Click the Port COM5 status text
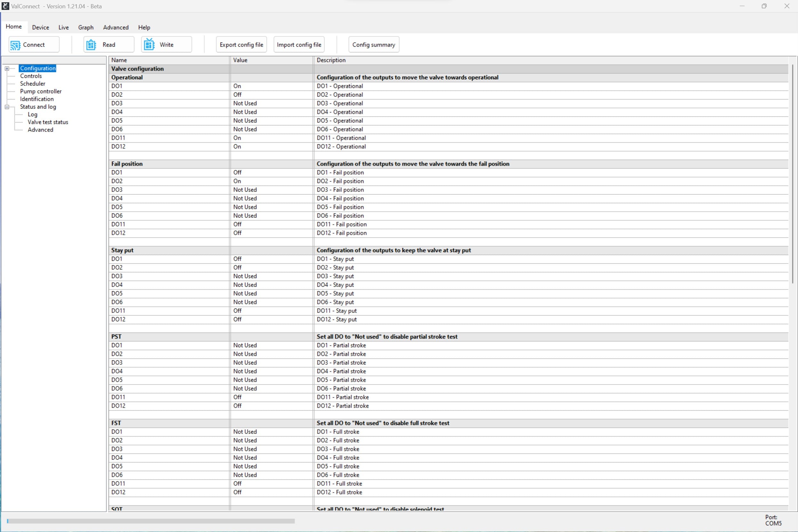Image resolution: width=798 pixels, height=532 pixels. coord(773,520)
